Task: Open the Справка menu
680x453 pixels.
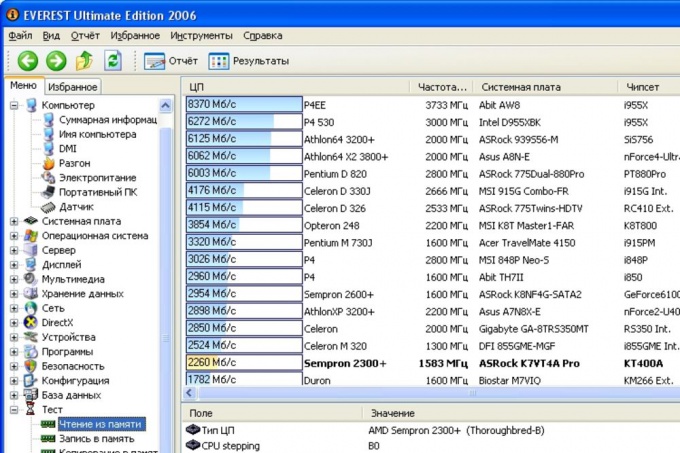Action: (x=263, y=36)
